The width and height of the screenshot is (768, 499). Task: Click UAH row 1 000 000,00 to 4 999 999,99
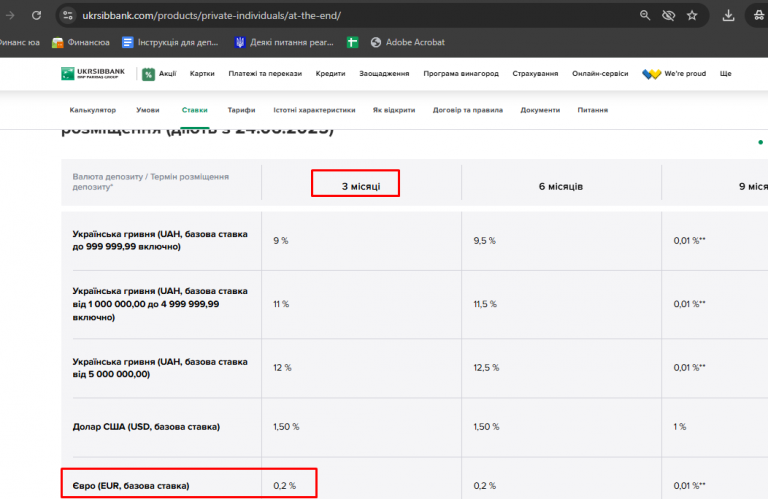[160, 304]
